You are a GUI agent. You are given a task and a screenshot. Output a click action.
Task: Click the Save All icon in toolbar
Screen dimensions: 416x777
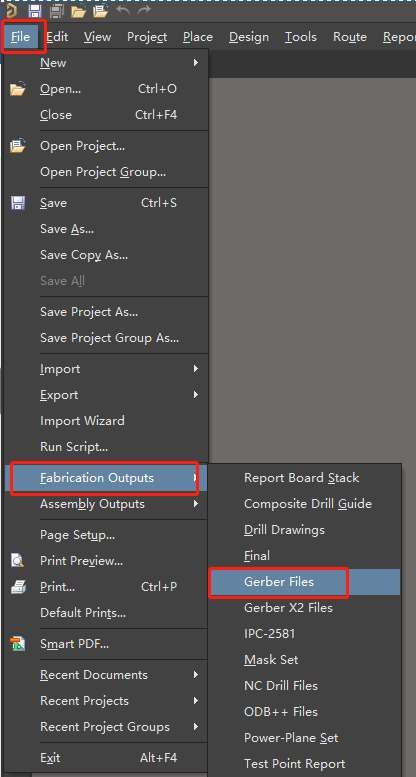[58, 10]
